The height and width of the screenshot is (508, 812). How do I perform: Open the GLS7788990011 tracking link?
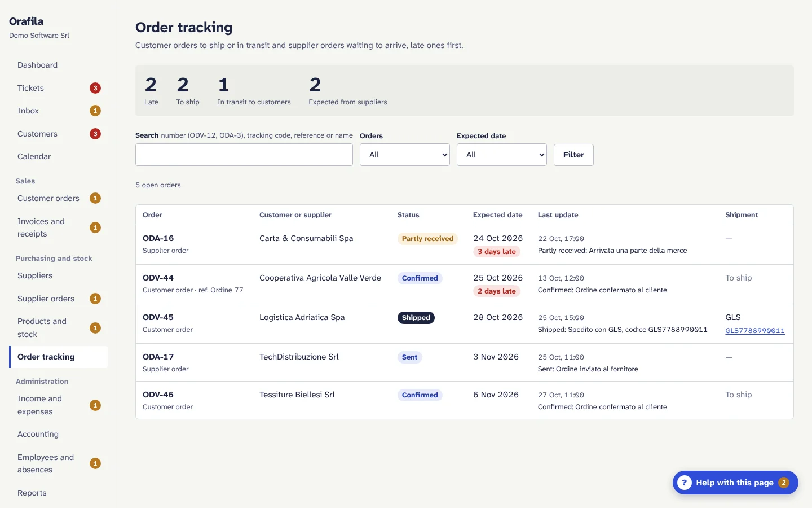click(754, 331)
